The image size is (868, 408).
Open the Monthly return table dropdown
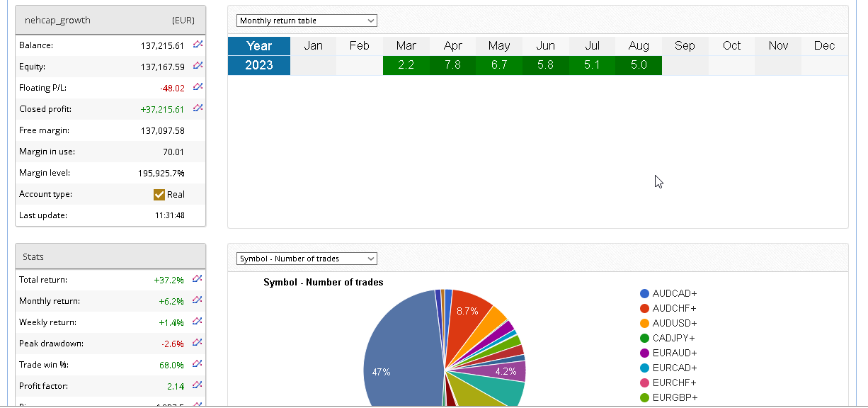[x=307, y=21]
